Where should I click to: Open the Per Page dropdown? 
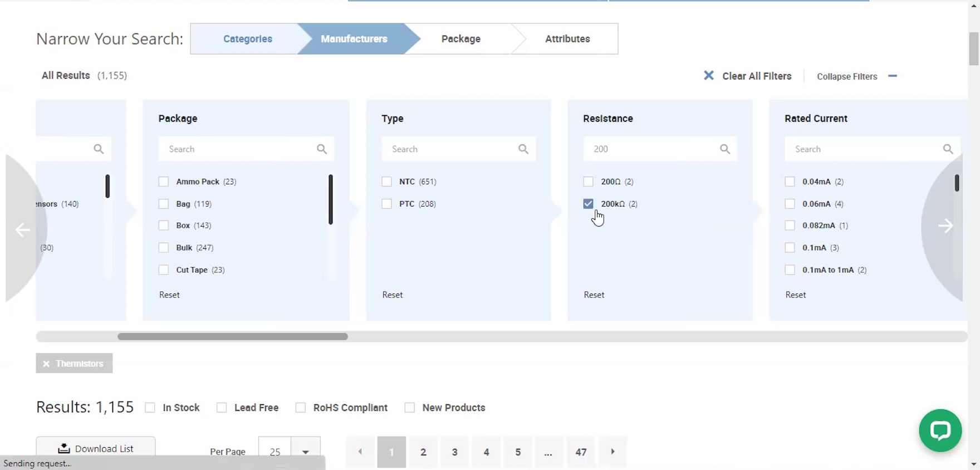[305, 451]
